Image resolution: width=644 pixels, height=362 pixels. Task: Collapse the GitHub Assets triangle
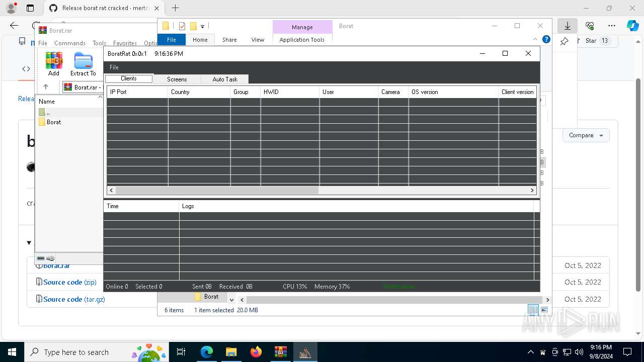(x=29, y=243)
